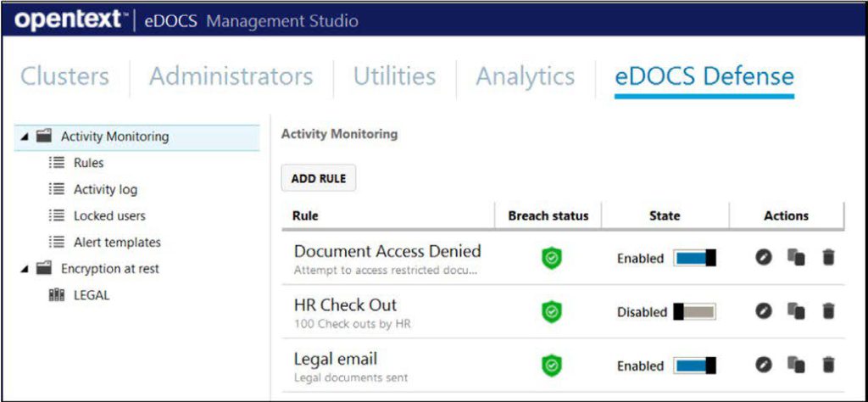Click the ADD RULE button
This screenshot has height=402, width=868.
coord(319,178)
